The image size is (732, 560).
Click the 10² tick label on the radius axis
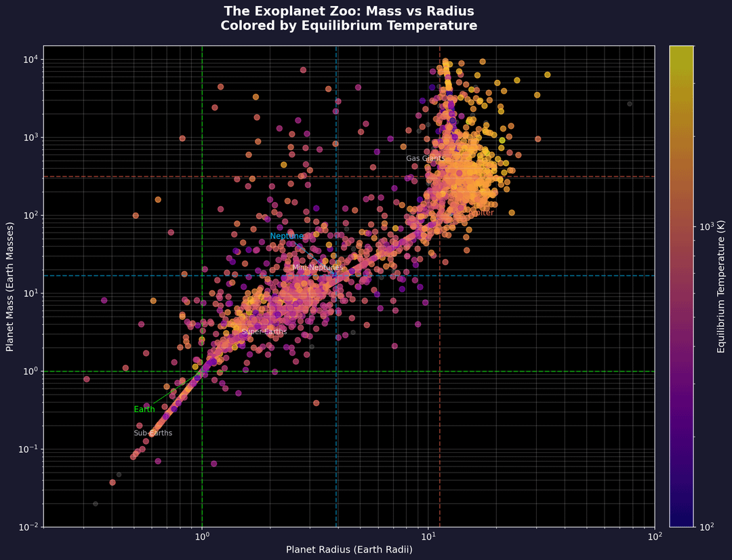(x=654, y=536)
